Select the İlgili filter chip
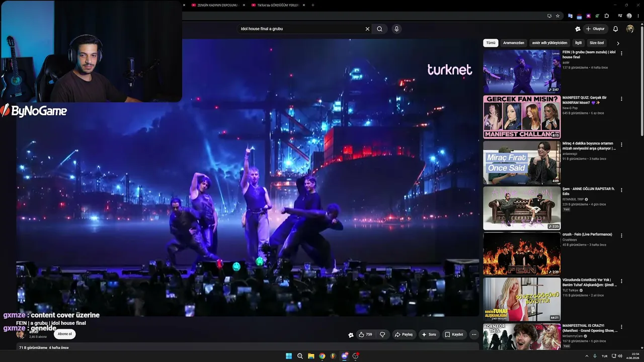644x362 pixels. (x=579, y=43)
